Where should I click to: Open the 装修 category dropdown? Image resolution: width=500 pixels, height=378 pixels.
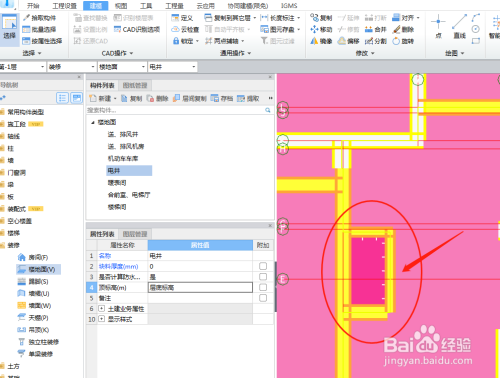coord(72,67)
